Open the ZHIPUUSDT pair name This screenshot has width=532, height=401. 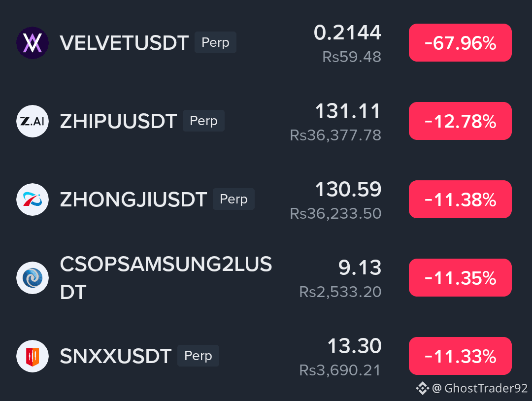click(118, 121)
